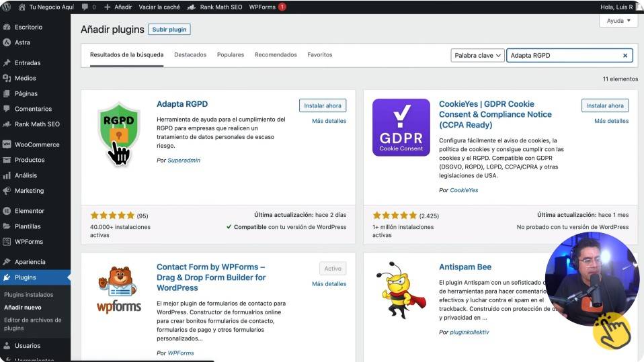Click the Adapta RGPD star rating
The image size is (644, 362).
pyautogui.click(x=112, y=216)
